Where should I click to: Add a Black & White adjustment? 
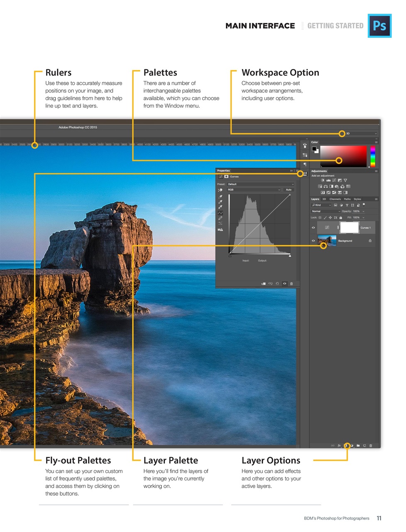pos(331,186)
